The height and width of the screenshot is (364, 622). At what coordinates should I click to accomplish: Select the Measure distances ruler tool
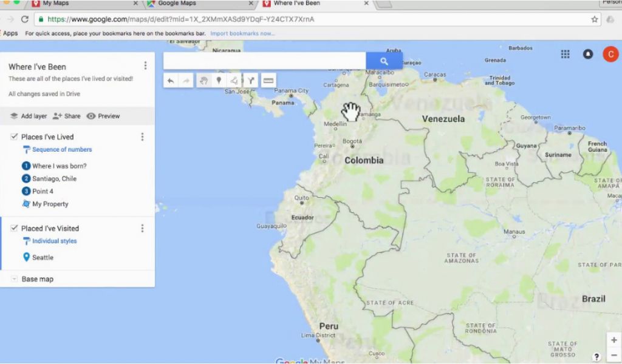point(268,81)
